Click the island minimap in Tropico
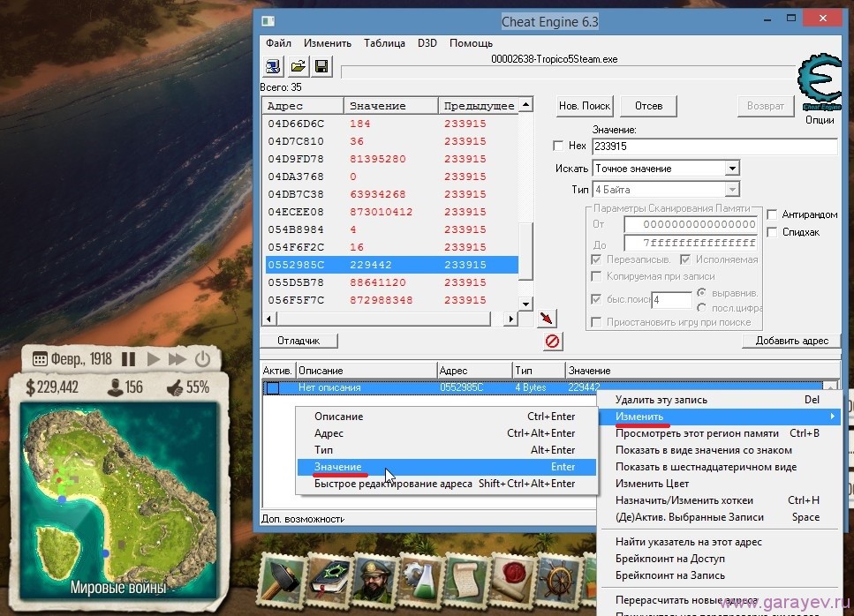The image size is (854, 616). (x=118, y=500)
